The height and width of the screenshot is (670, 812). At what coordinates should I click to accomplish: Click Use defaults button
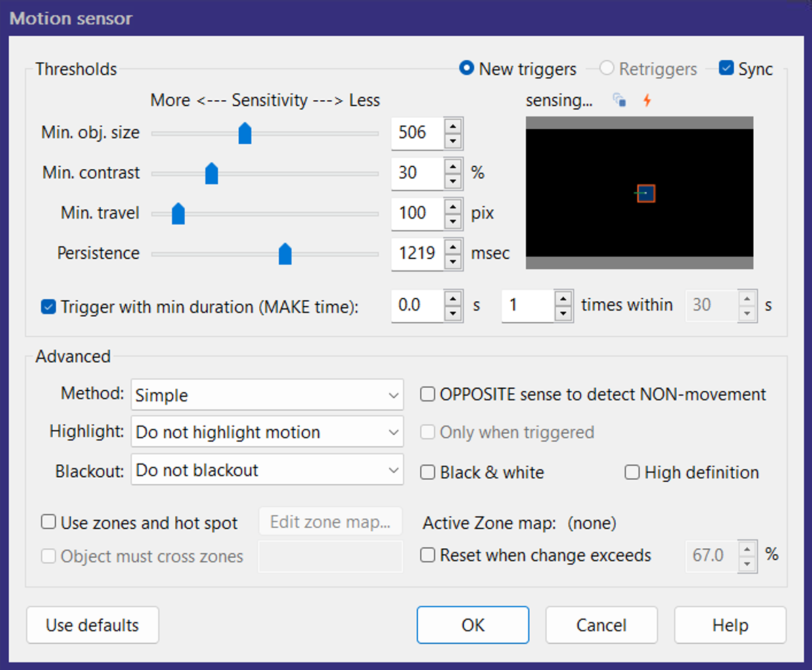click(x=93, y=625)
